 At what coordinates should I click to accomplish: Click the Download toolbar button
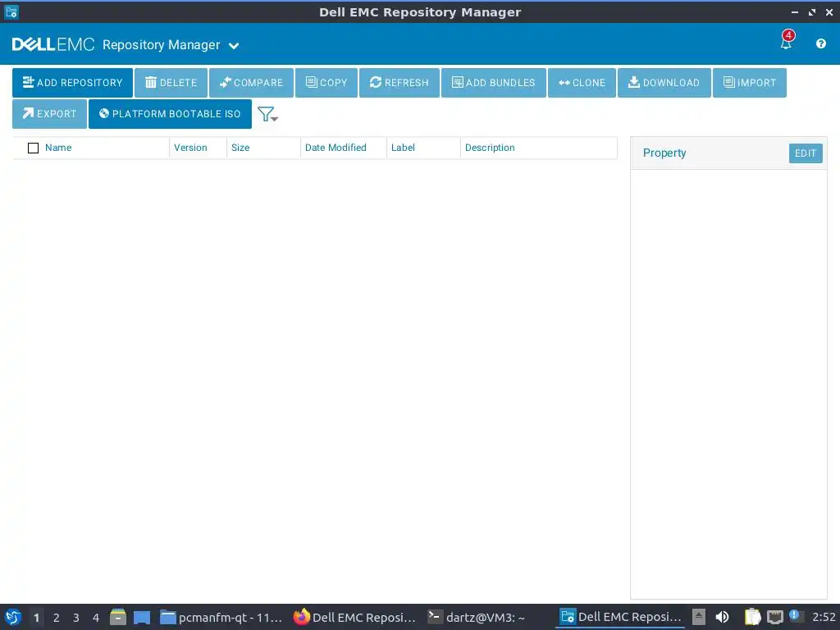coord(664,83)
